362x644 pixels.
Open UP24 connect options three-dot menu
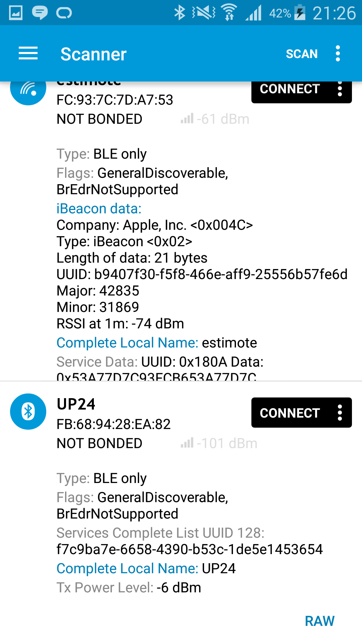click(x=340, y=413)
